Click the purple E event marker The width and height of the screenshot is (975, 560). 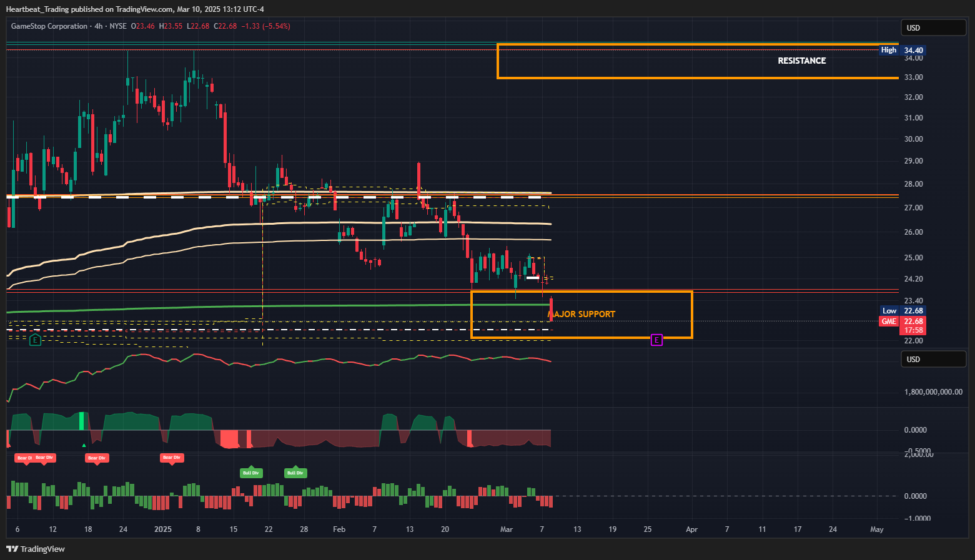pos(656,340)
